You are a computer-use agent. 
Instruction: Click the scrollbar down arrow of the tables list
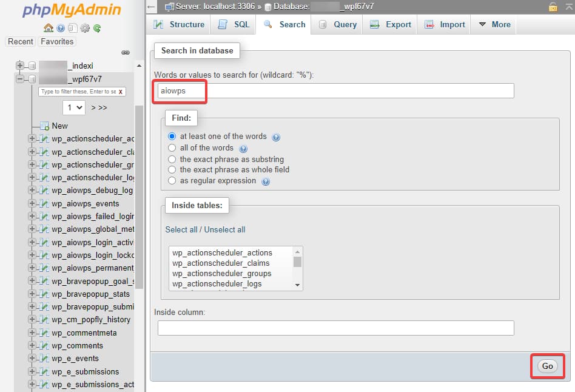click(x=297, y=285)
